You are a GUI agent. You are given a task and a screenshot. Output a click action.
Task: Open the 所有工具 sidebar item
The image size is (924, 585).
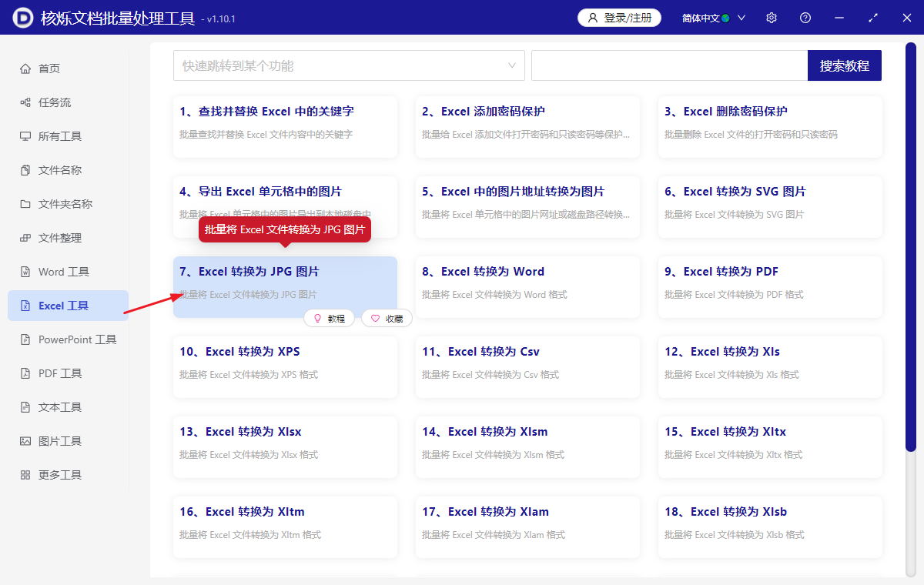tap(68, 136)
